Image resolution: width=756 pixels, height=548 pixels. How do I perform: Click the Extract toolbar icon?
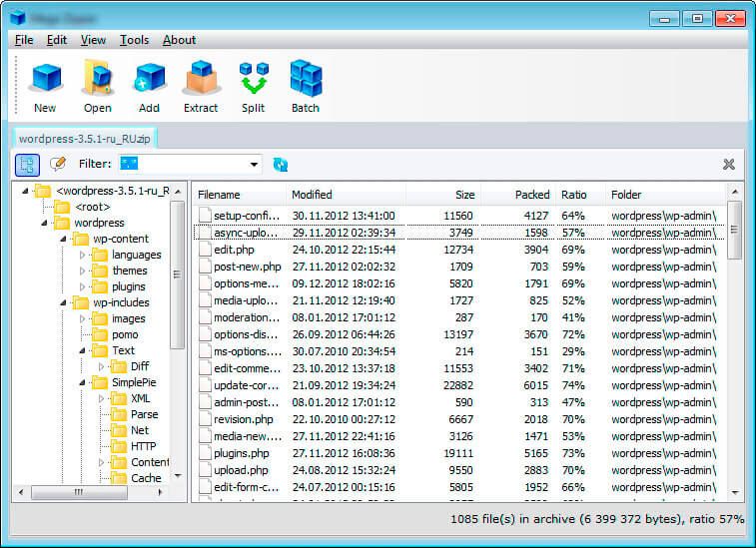[x=201, y=86]
